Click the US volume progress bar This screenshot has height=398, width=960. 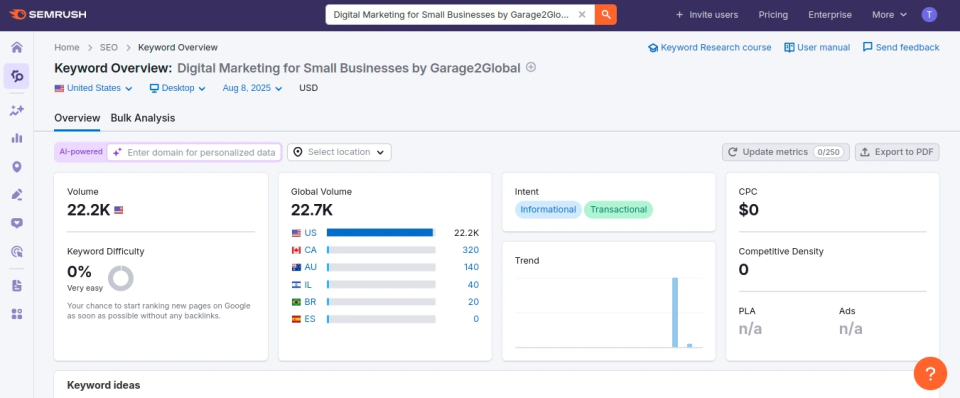[381, 233]
